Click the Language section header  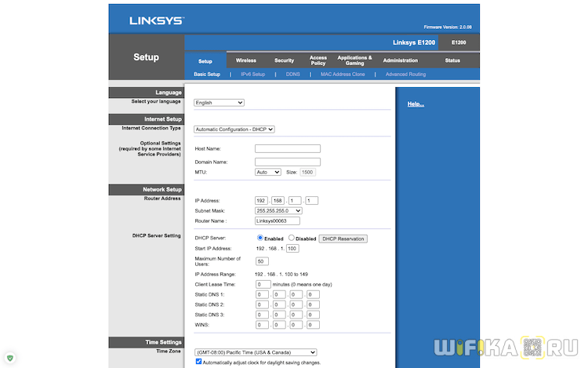tap(147, 93)
